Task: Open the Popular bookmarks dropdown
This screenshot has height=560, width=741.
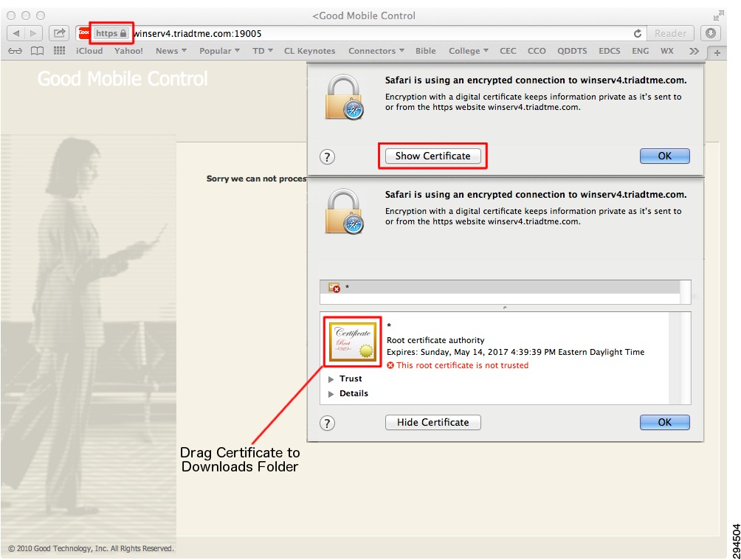Action: [x=219, y=51]
